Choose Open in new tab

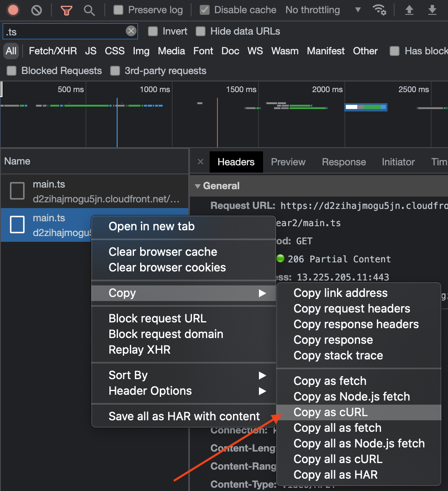pyautogui.click(x=183, y=227)
